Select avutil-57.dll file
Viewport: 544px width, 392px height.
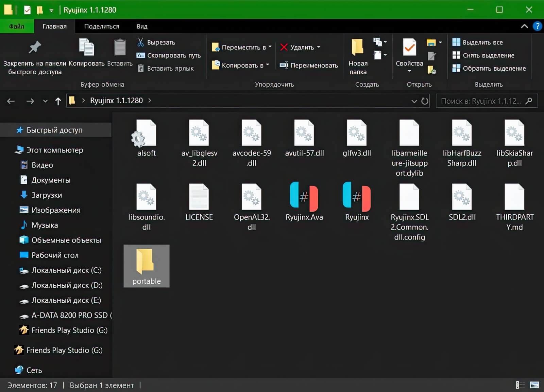[x=304, y=138]
